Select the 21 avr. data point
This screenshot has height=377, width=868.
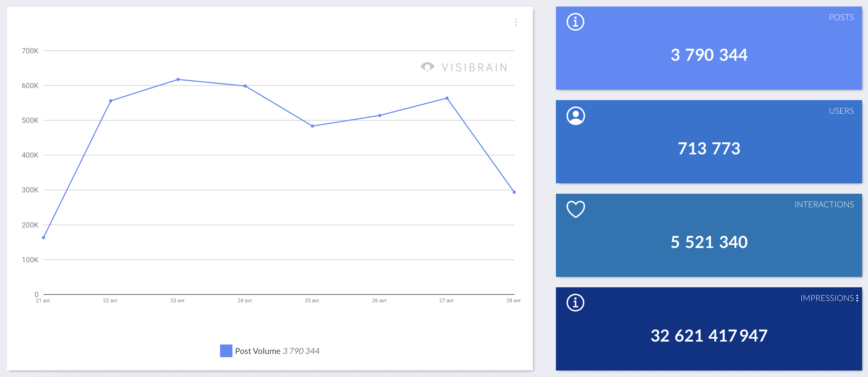(44, 238)
